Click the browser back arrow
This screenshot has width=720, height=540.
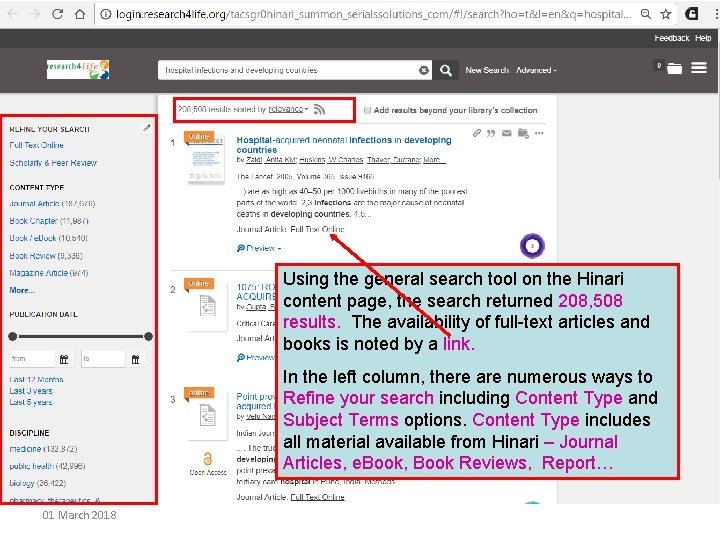[12, 14]
